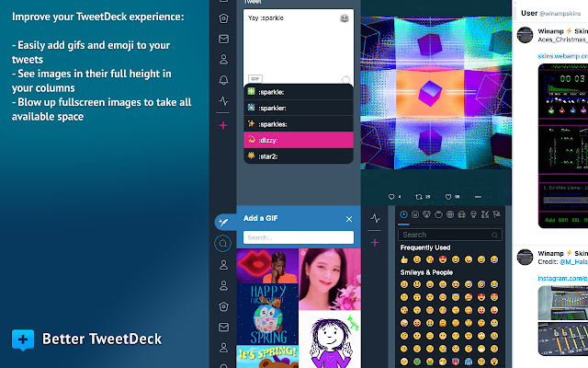Image resolution: width=588 pixels, height=368 pixels.
Task: Open Messages envelope icon in upper sidebar
Action: coord(223,39)
